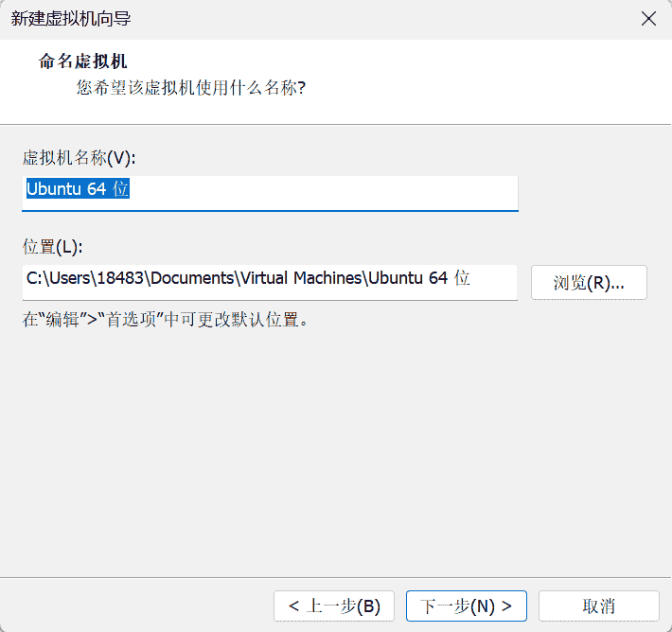The width and height of the screenshot is (672, 632).
Task: Click the hint about 编辑 > 首选项 default location
Action: click(x=166, y=320)
